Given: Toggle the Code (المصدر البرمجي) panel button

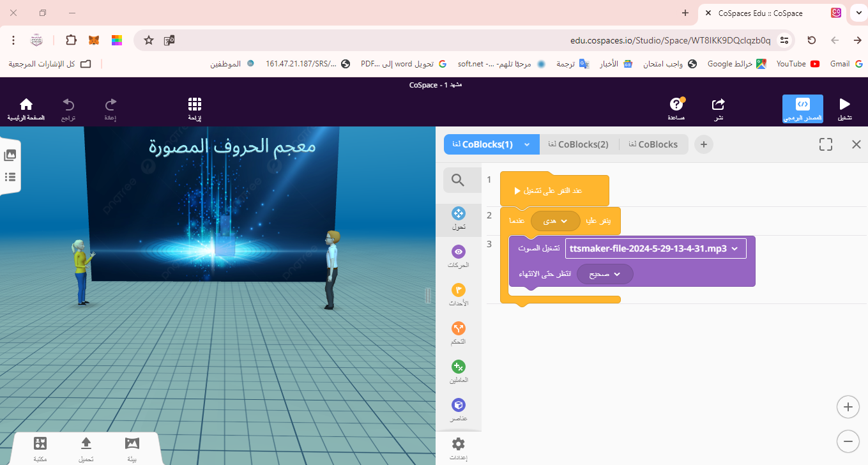Looking at the screenshot, I should (x=802, y=109).
